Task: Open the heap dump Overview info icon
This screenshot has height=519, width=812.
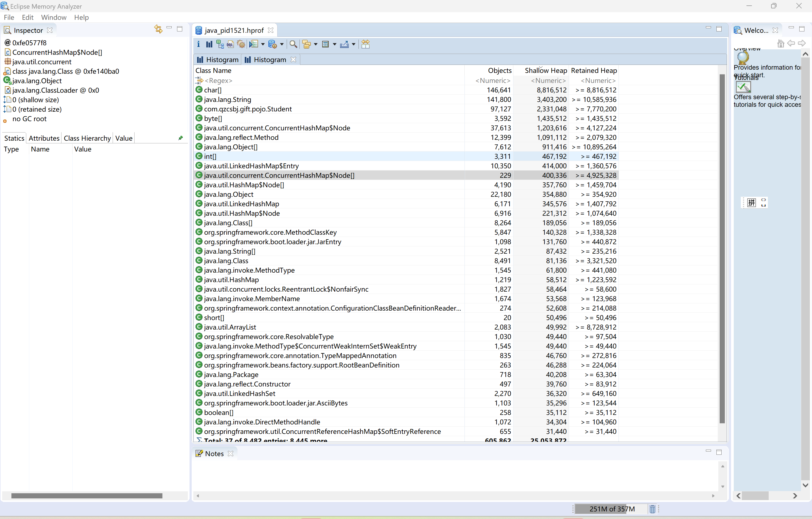Action: [x=198, y=44]
